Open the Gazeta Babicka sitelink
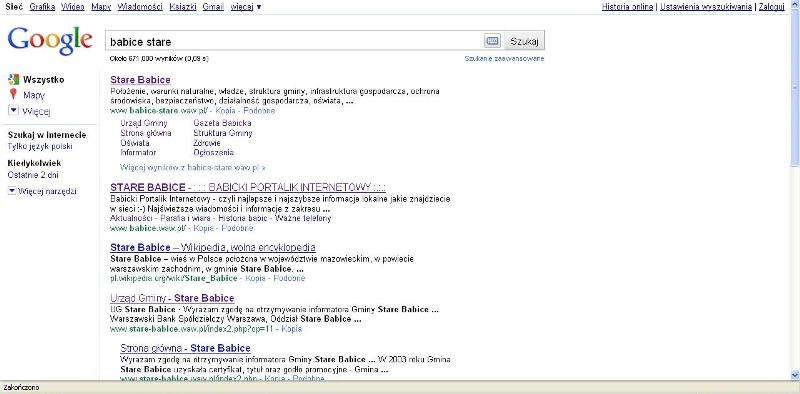 222,123
